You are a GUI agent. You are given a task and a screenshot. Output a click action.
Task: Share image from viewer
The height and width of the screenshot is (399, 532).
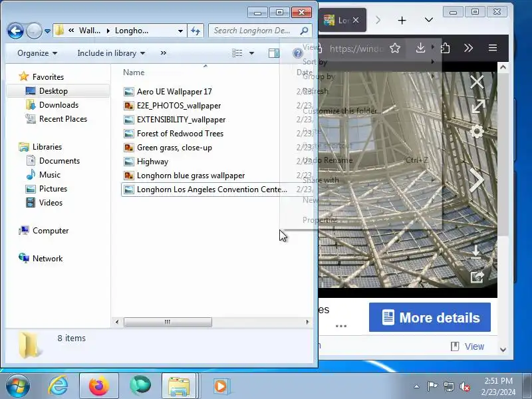[477, 277]
